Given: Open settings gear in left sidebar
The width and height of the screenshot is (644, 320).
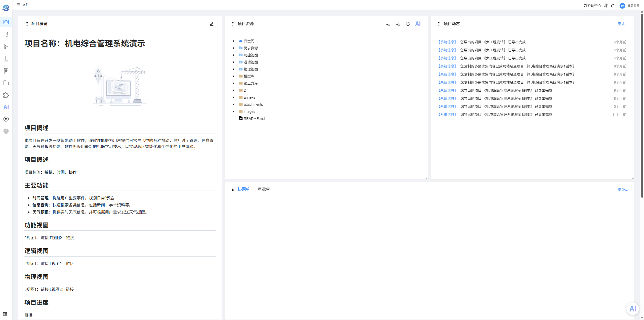Looking at the screenshot, I should (6, 119).
